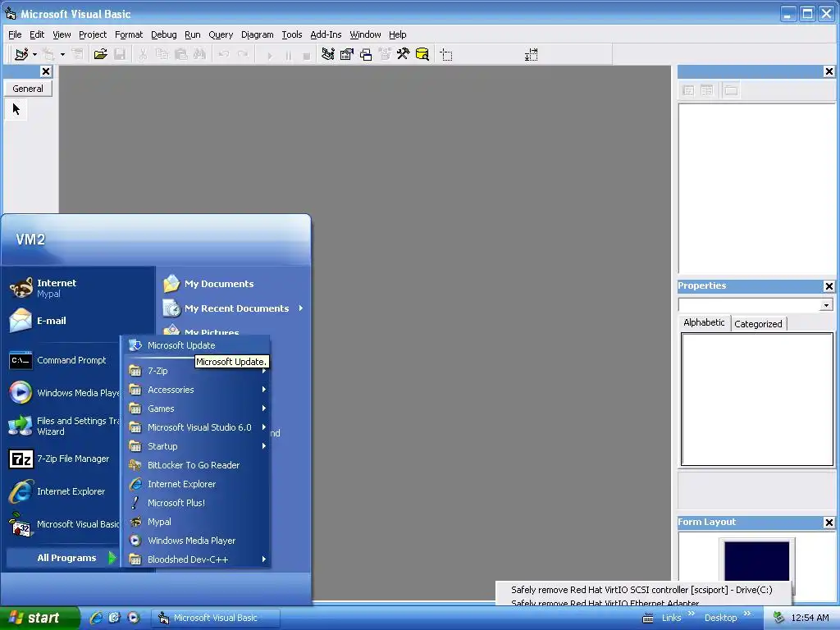Switch to the Alphabetic properties tab

[704, 322]
